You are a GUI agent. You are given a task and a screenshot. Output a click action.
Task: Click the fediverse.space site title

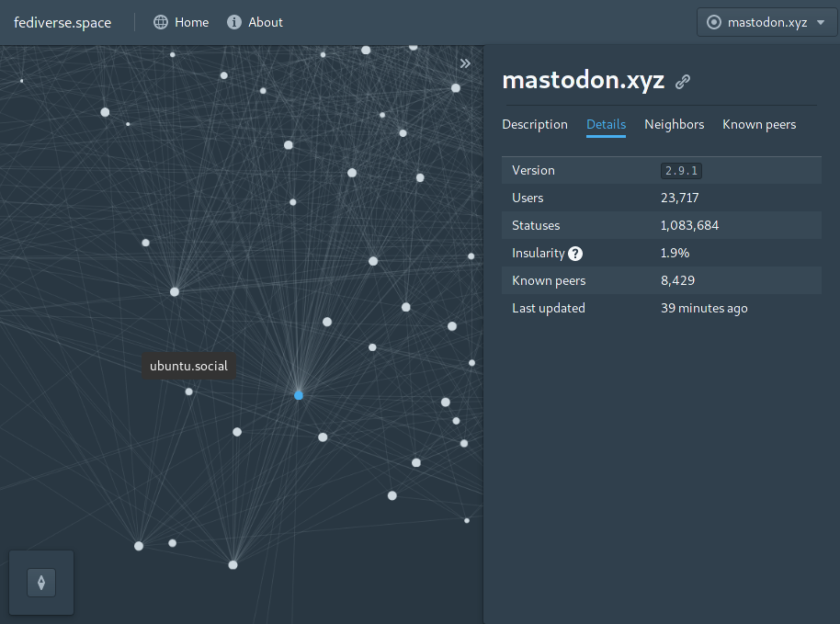(x=62, y=22)
